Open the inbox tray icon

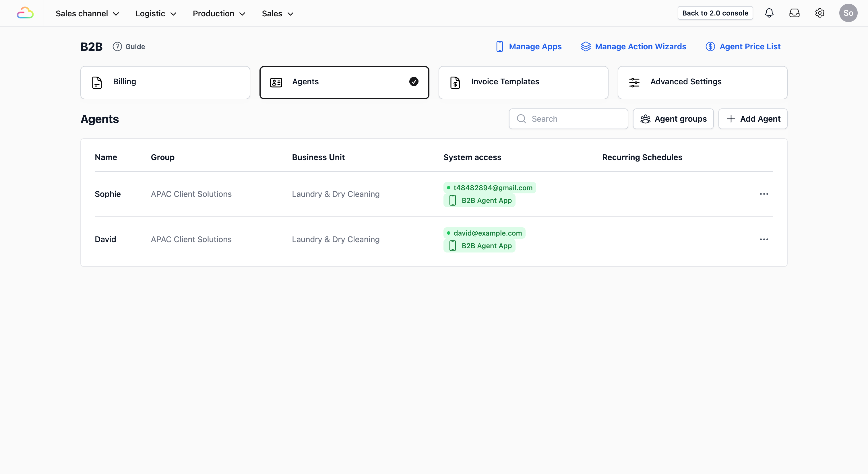point(794,13)
